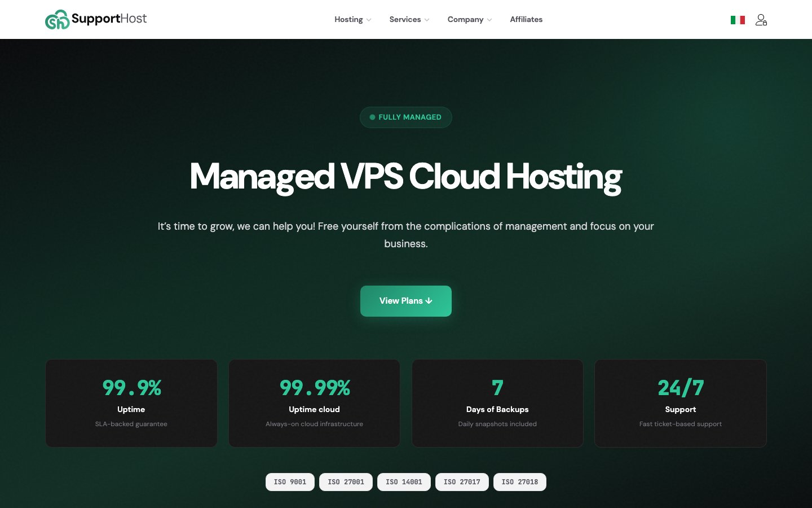The height and width of the screenshot is (508, 812).
Task: Click the SupportHost brand name text
Action: [x=109, y=19]
